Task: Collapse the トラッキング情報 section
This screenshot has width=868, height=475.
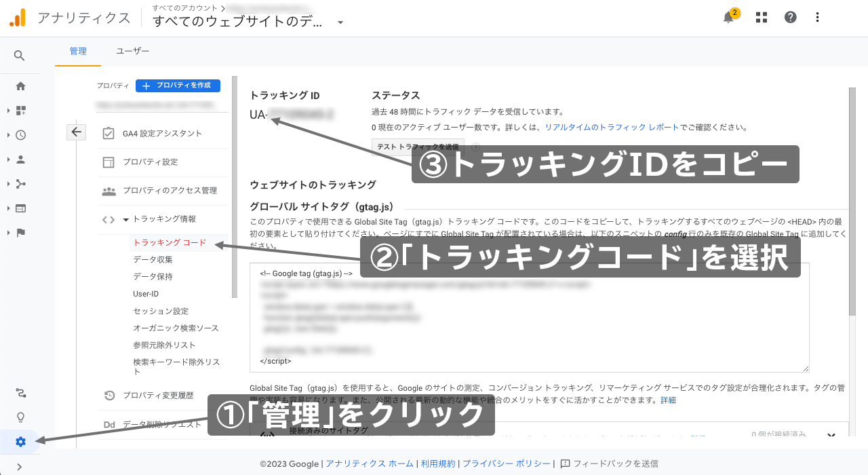Action: point(127,218)
